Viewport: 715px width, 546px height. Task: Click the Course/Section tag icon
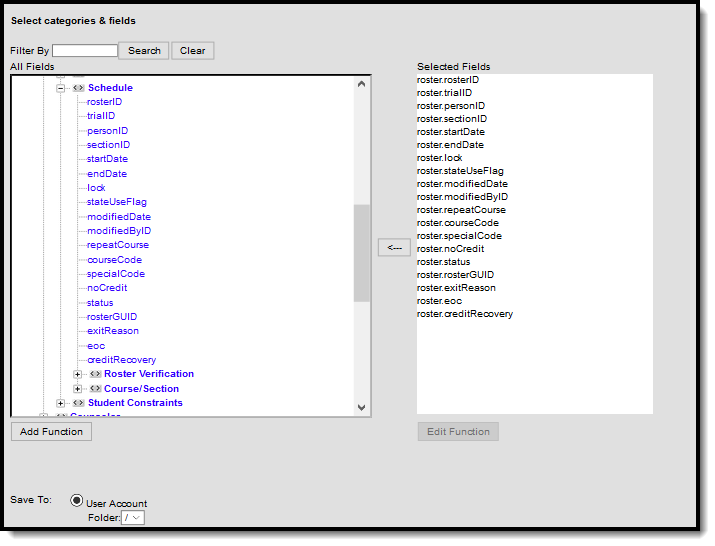(95, 389)
